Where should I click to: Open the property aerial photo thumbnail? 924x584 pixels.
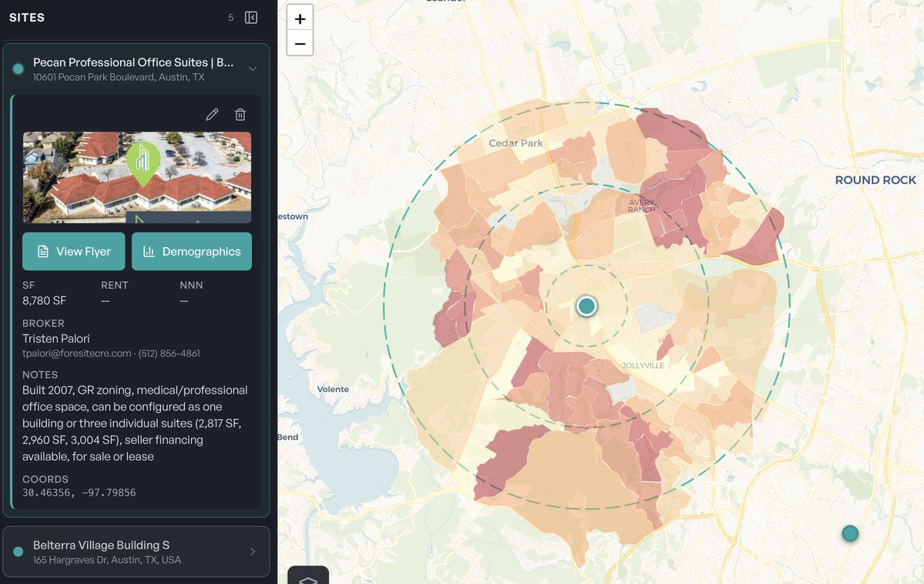(x=137, y=177)
